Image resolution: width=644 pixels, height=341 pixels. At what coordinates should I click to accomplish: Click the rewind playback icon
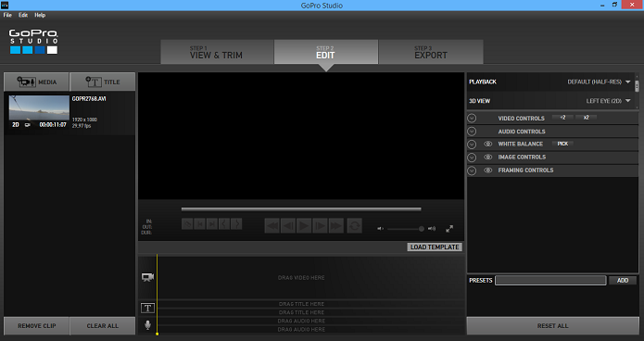[x=271, y=225]
